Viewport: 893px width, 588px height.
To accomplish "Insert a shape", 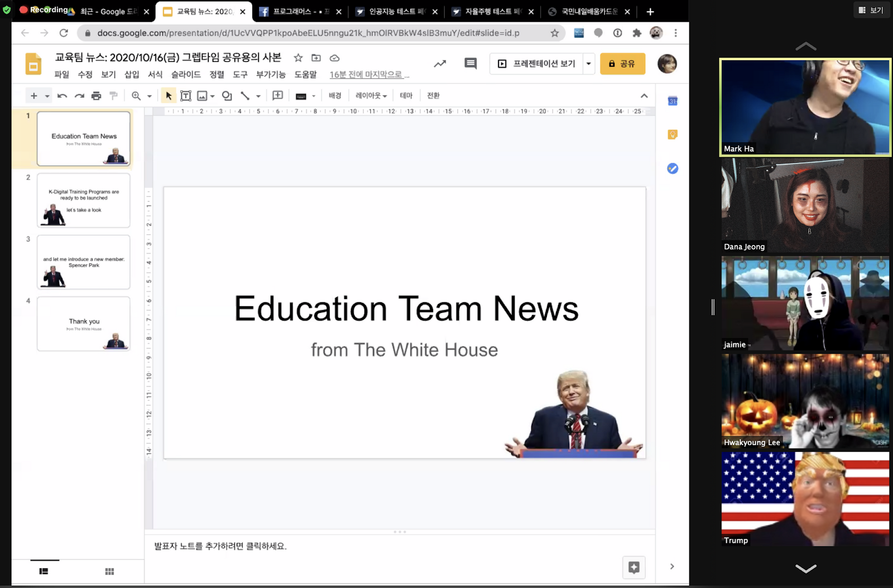I will (227, 96).
